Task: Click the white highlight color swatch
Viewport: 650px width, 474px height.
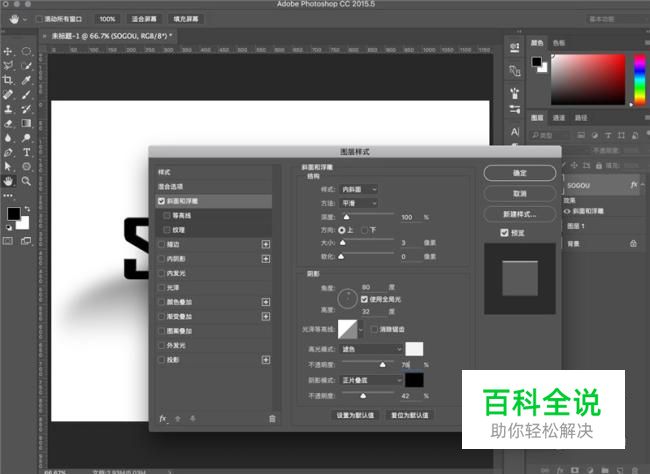Action: [x=414, y=349]
